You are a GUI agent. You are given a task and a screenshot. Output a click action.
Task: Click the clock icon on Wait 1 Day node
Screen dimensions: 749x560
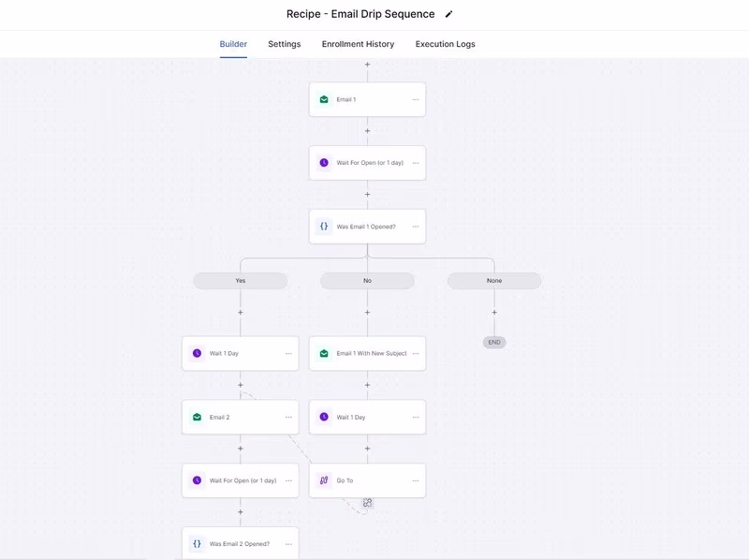click(x=197, y=354)
